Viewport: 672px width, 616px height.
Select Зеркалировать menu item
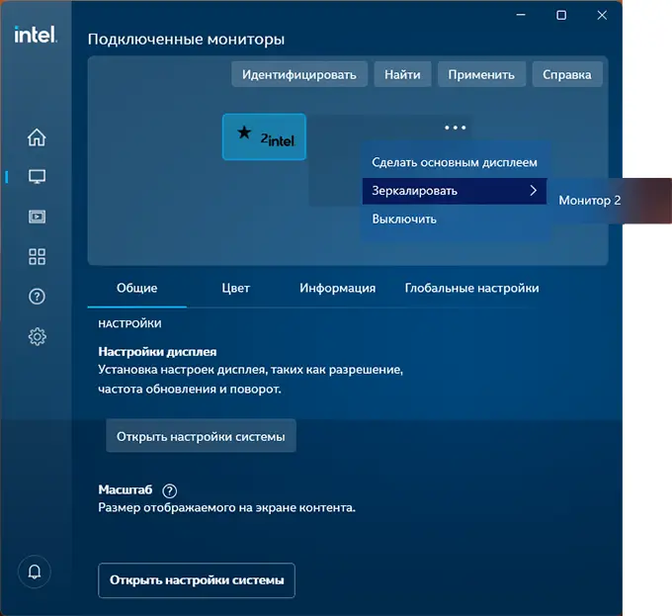455,191
